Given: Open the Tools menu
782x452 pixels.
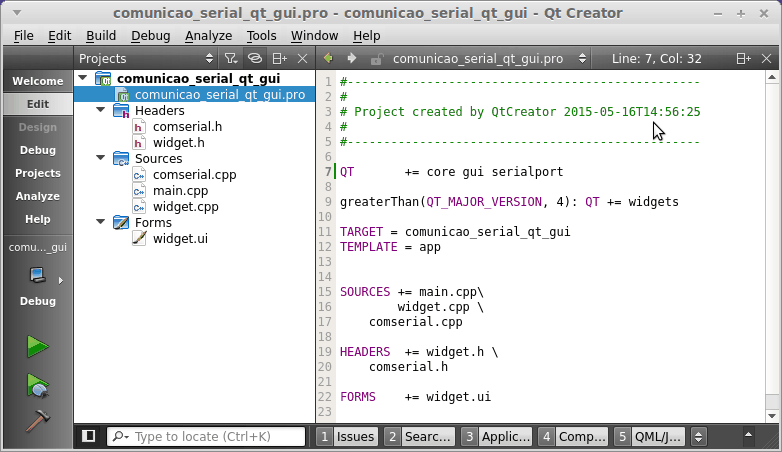Looking at the screenshot, I should pyautogui.click(x=261, y=36).
